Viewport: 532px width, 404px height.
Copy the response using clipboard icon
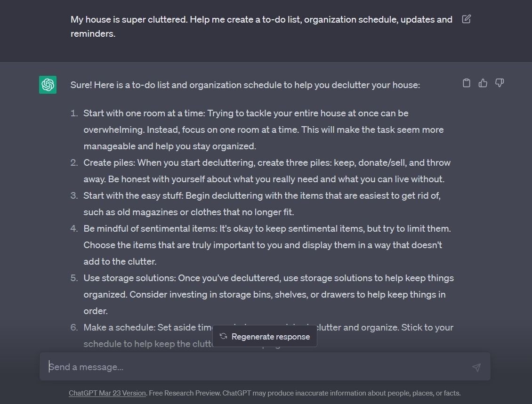coord(467,83)
